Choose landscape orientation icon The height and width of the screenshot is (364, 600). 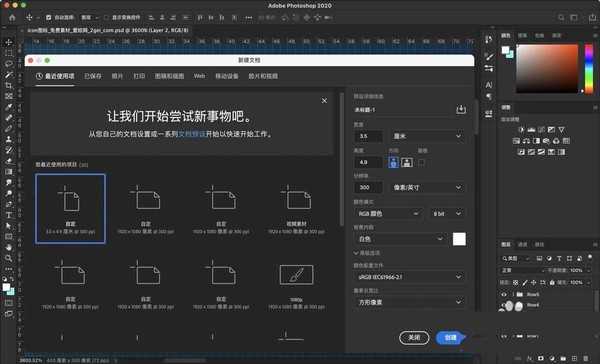click(407, 162)
